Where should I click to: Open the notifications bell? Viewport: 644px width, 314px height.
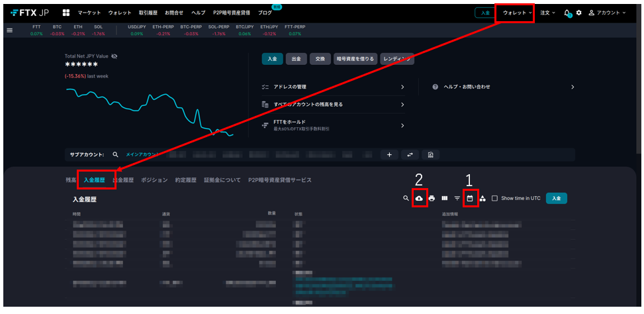[x=567, y=13]
